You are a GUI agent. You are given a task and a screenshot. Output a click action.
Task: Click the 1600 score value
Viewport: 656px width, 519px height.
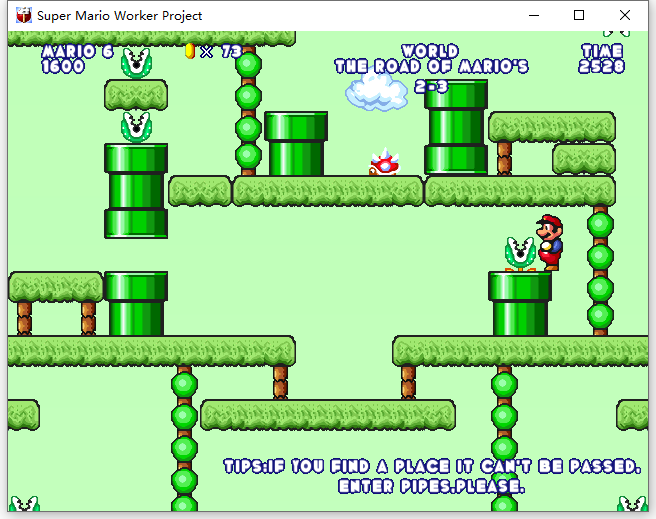63,66
